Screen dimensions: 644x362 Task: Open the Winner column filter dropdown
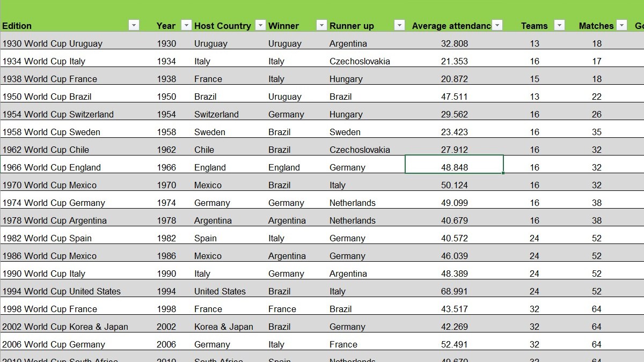tap(321, 25)
